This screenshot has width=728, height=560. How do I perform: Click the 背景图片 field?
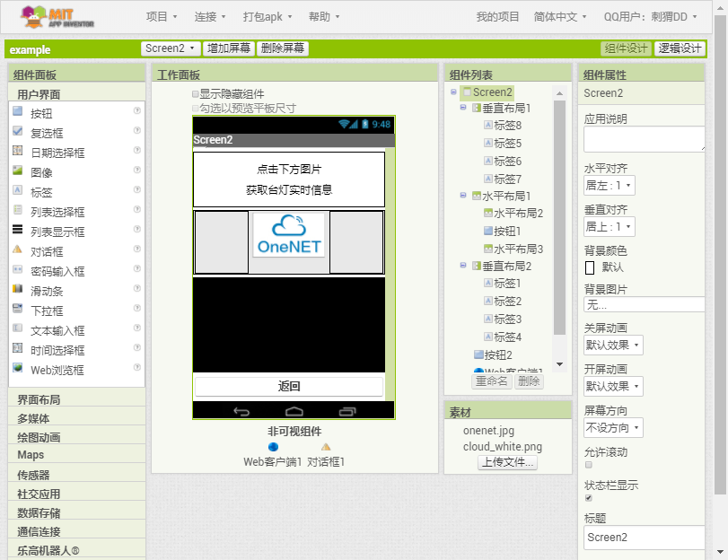pyautogui.click(x=644, y=304)
